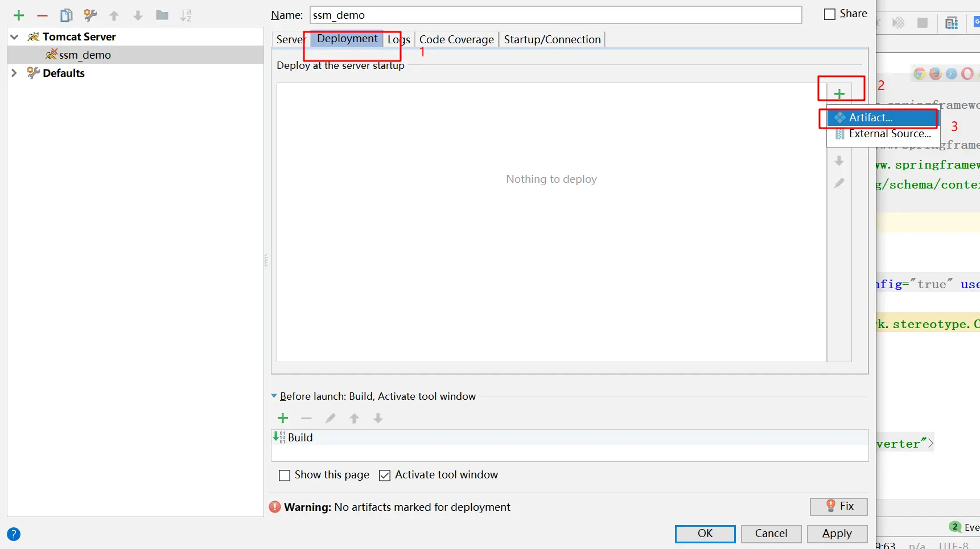Select Defaults tree label
This screenshot has width=980, height=549.
(64, 73)
